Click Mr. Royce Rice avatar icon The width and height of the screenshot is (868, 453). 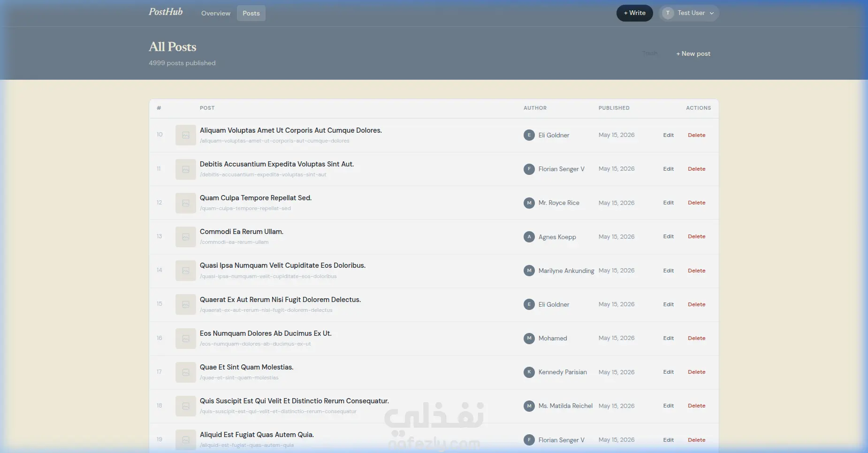point(529,203)
